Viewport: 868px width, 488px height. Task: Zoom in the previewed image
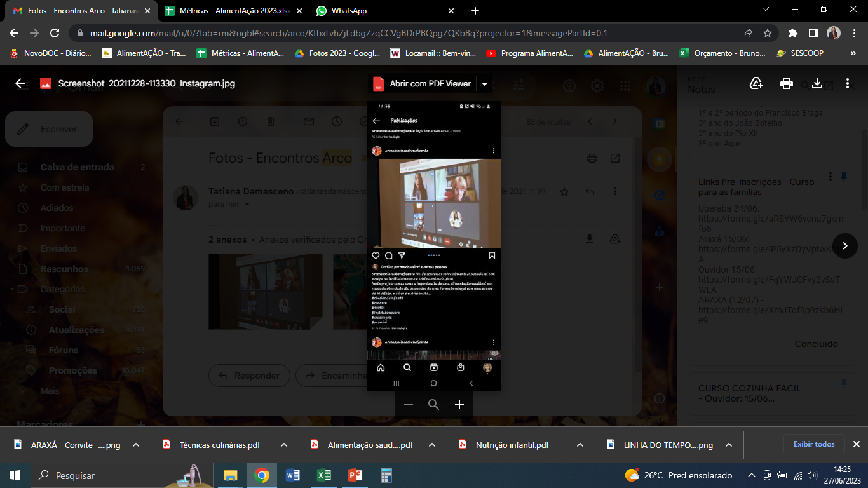click(x=459, y=405)
